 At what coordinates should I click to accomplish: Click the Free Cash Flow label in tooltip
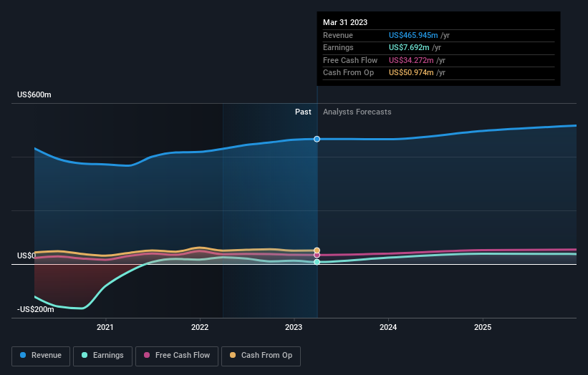point(350,60)
